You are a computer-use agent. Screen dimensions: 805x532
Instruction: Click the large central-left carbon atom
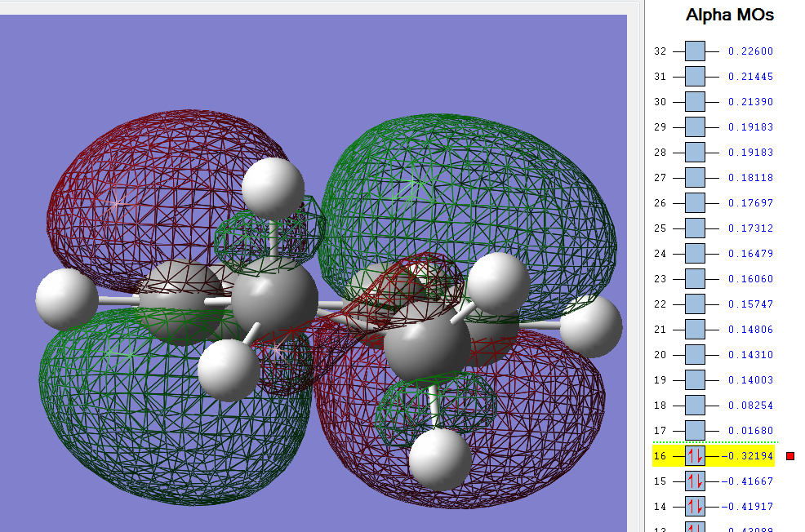[x=274, y=299]
